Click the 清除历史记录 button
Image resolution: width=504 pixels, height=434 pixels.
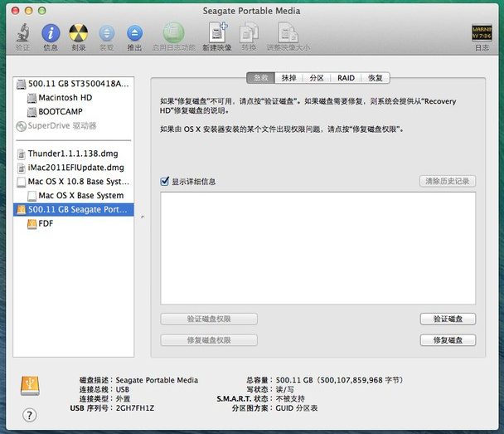pyautogui.click(x=448, y=181)
